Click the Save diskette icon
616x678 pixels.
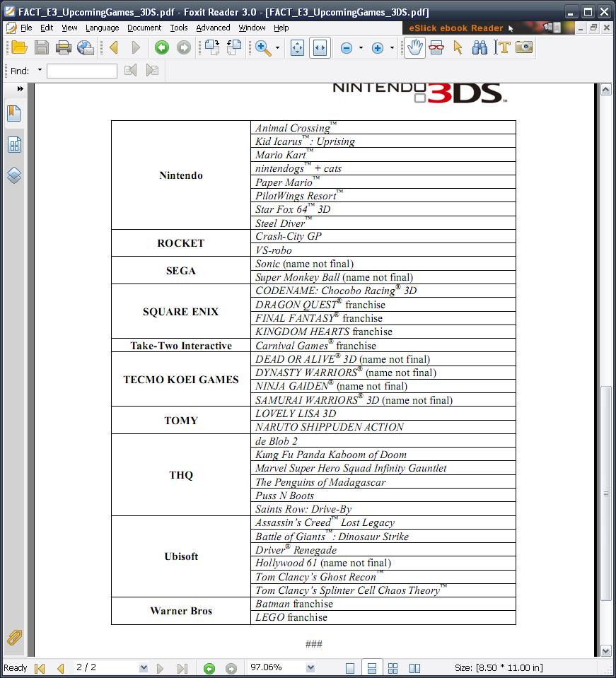(x=42, y=47)
